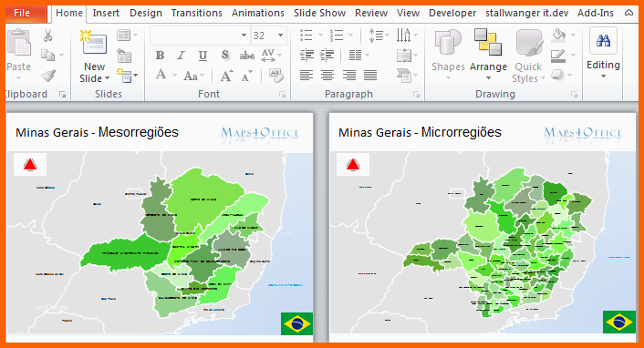
Task: Open the Editing binoculars menu
Action: [603, 54]
